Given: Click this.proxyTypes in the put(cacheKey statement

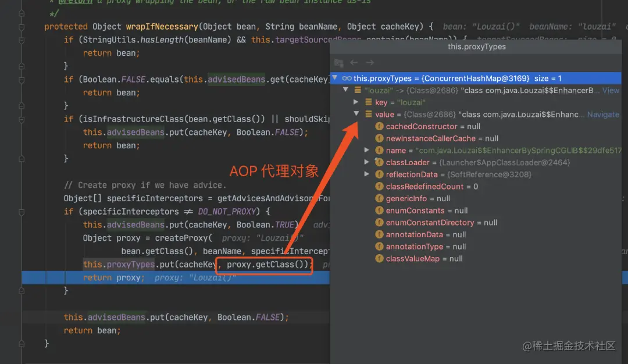Looking at the screenshot, I should (x=119, y=265).
